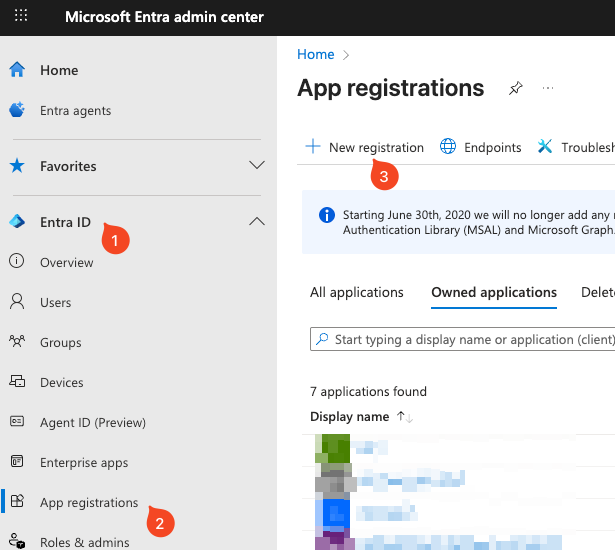Focus the application search field
Viewport: 615px width, 550px height.
[470, 339]
